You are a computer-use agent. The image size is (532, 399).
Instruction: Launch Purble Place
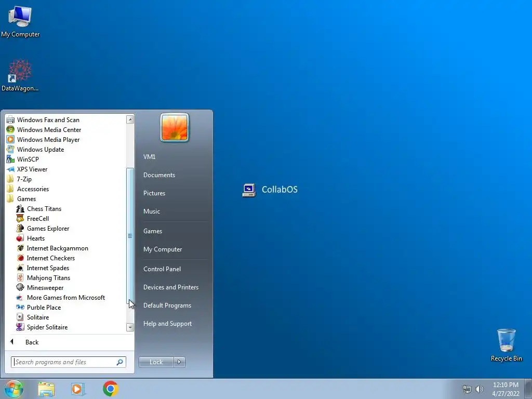(44, 307)
